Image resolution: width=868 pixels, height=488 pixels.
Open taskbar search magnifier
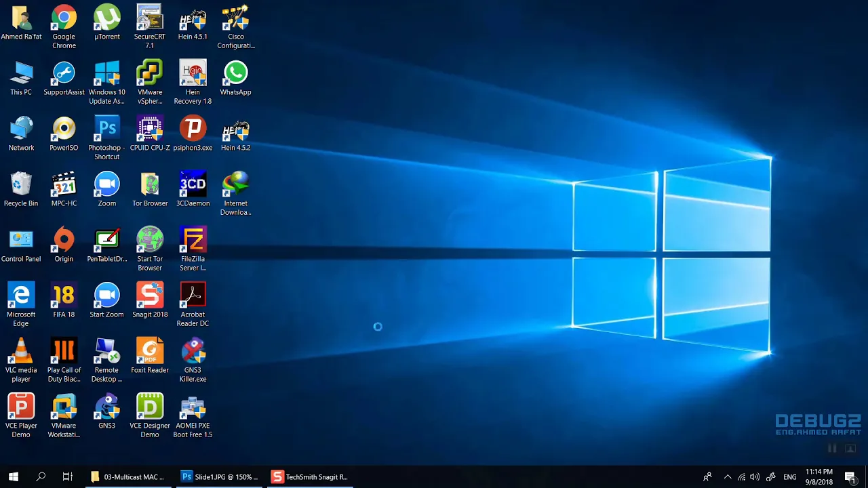41,476
